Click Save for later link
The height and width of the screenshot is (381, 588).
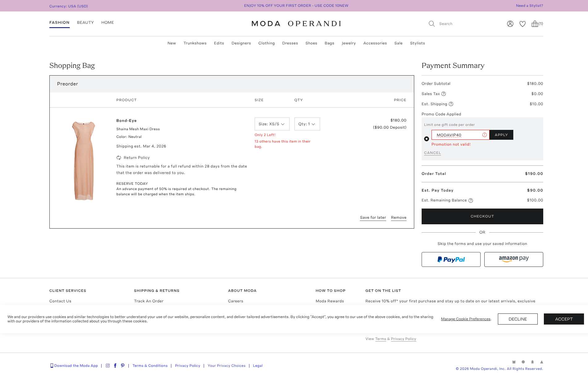[x=373, y=217]
